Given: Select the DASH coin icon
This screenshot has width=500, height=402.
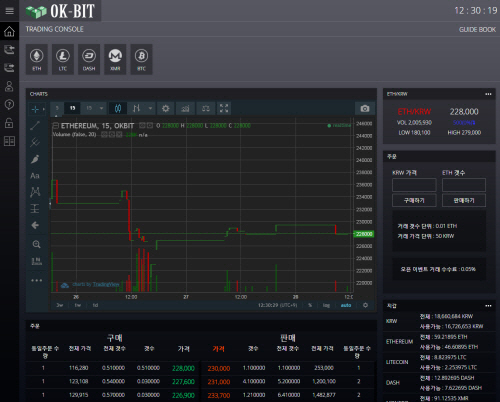Looking at the screenshot, I should pyautogui.click(x=89, y=59).
